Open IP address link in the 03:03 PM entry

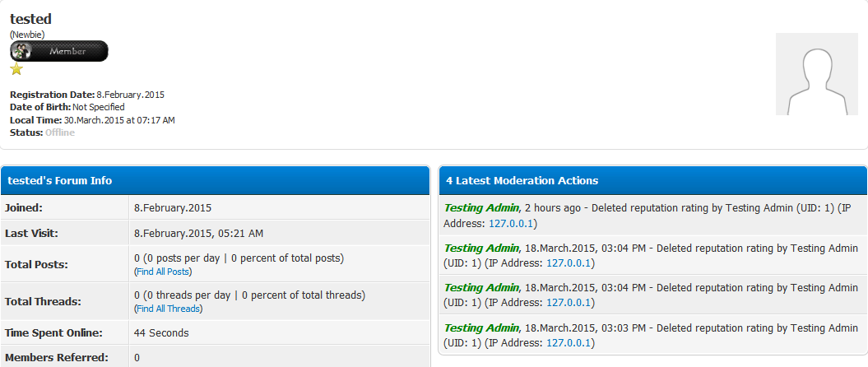pyautogui.click(x=570, y=342)
